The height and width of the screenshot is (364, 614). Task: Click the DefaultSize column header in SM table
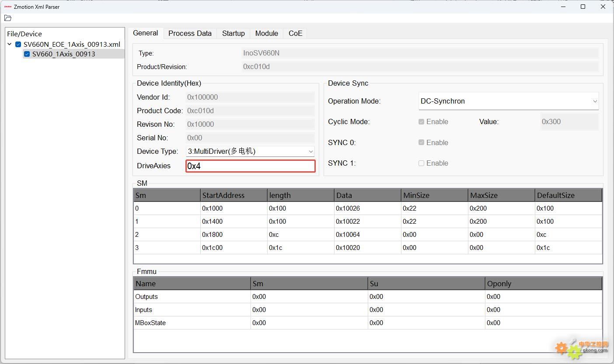click(568, 195)
